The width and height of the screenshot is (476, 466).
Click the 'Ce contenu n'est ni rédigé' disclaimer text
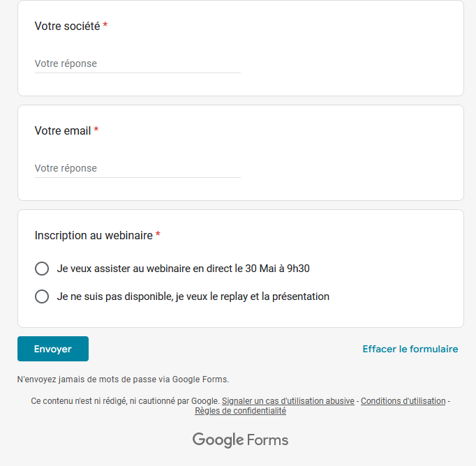(125, 401)
